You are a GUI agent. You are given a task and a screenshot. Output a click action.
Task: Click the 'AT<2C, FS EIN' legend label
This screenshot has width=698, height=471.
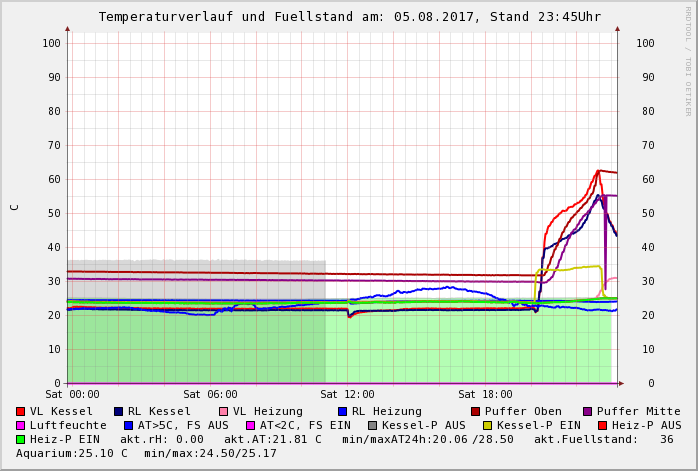click(x=305, y=425)
